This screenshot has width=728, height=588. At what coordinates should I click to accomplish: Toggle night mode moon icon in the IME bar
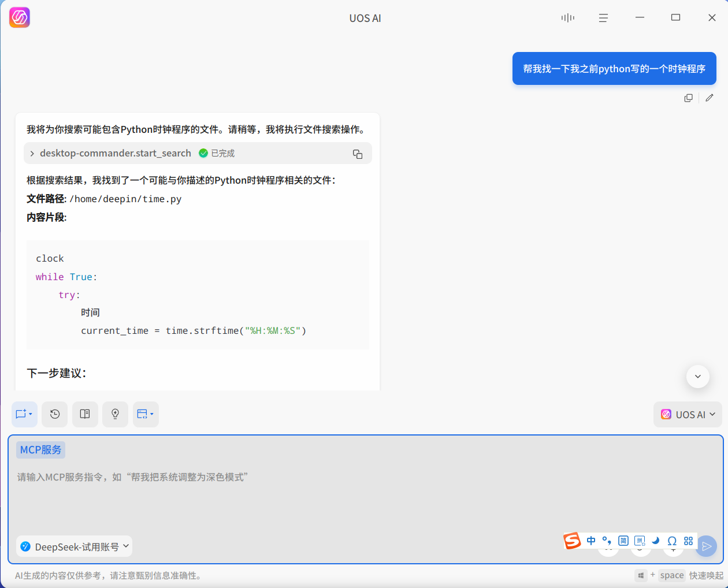(656, 541)
